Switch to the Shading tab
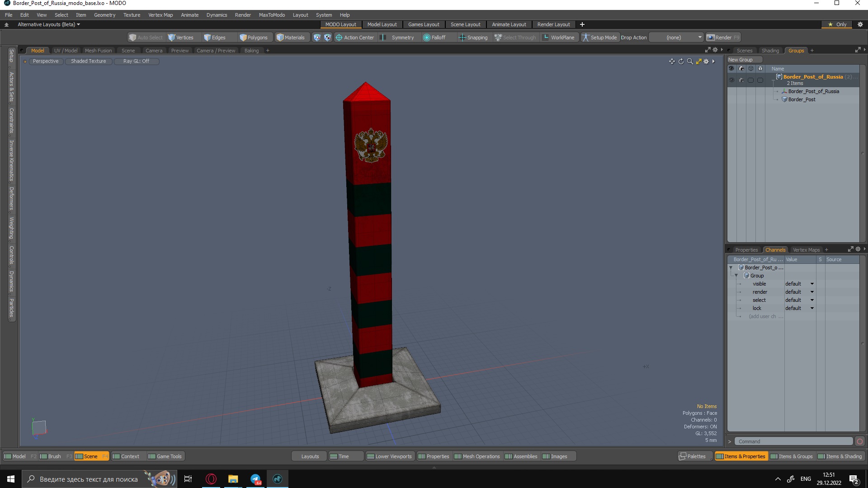This screenshot has width=868, height=488. click(770, 51)
